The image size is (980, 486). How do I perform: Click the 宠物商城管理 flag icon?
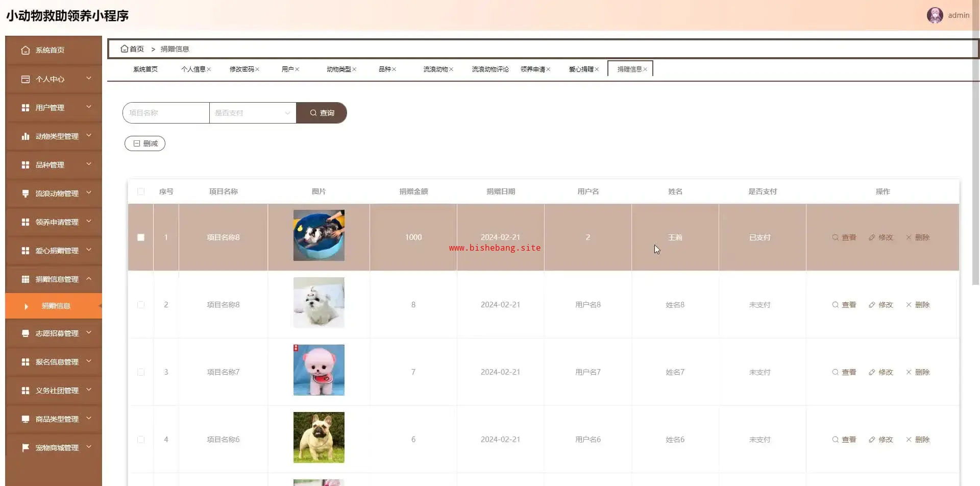click(26, 448)
